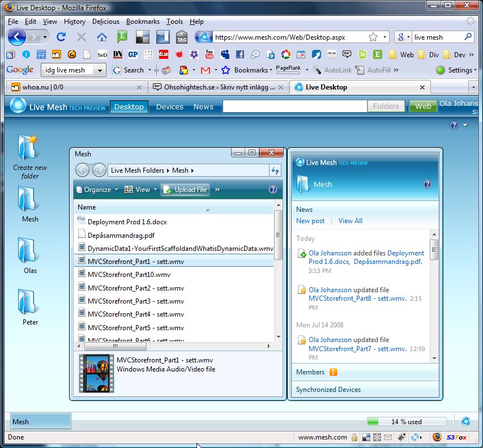Select the Devices tab in Live Mesh

[x=170, y=106]
